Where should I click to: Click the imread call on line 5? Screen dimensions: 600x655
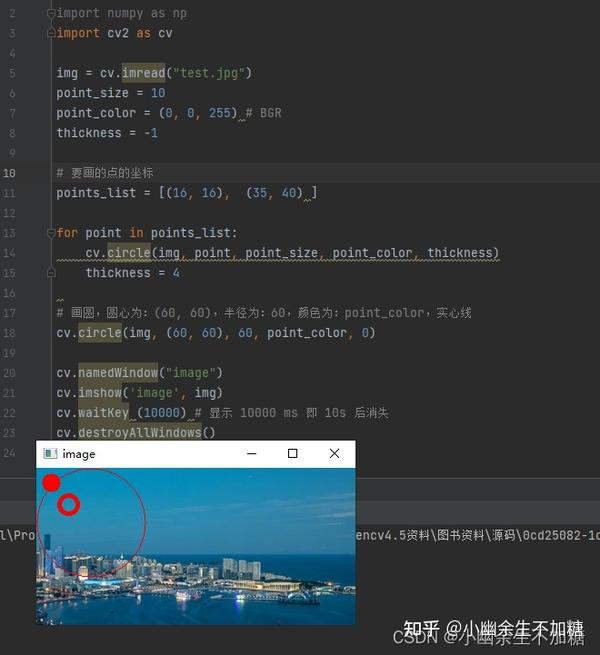(x=143, y=73)
